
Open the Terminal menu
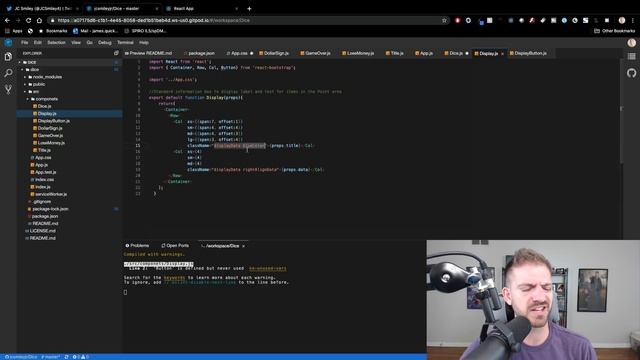coord(125,42)
